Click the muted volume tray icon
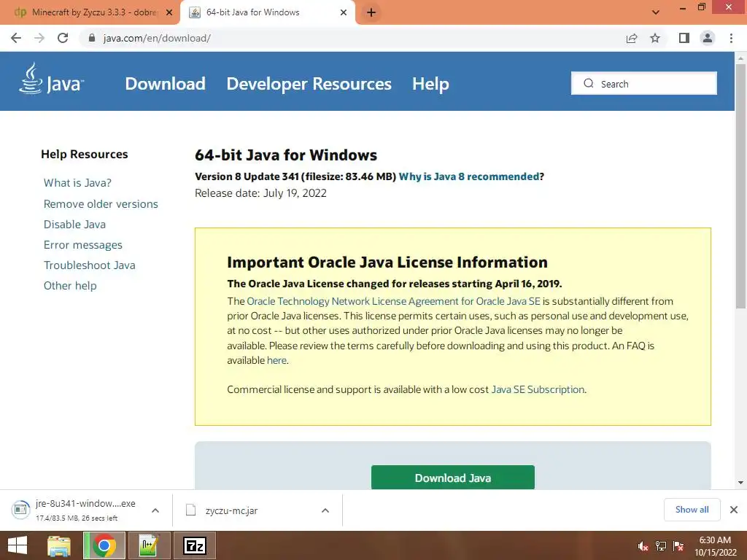The image size is (747, 560). pyautogui.click(x=643, y=546)
